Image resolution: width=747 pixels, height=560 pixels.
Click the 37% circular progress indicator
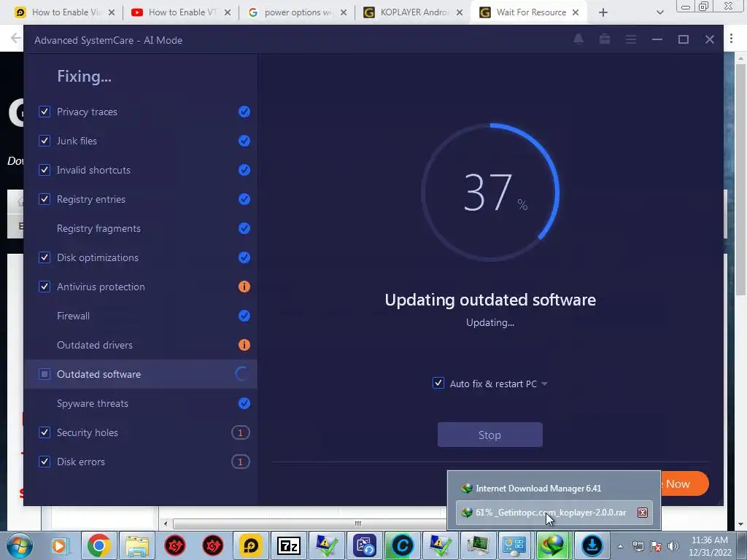point(489,192)
